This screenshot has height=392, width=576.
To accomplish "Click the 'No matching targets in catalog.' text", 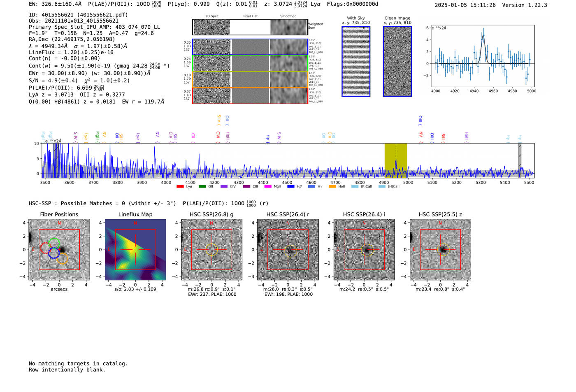I will point(78,364).
